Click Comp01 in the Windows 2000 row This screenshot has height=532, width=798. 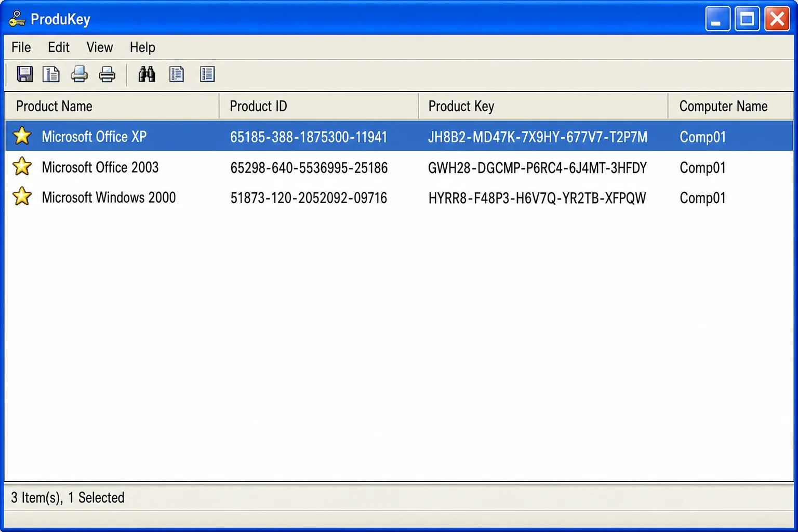[x=702, y=198]
